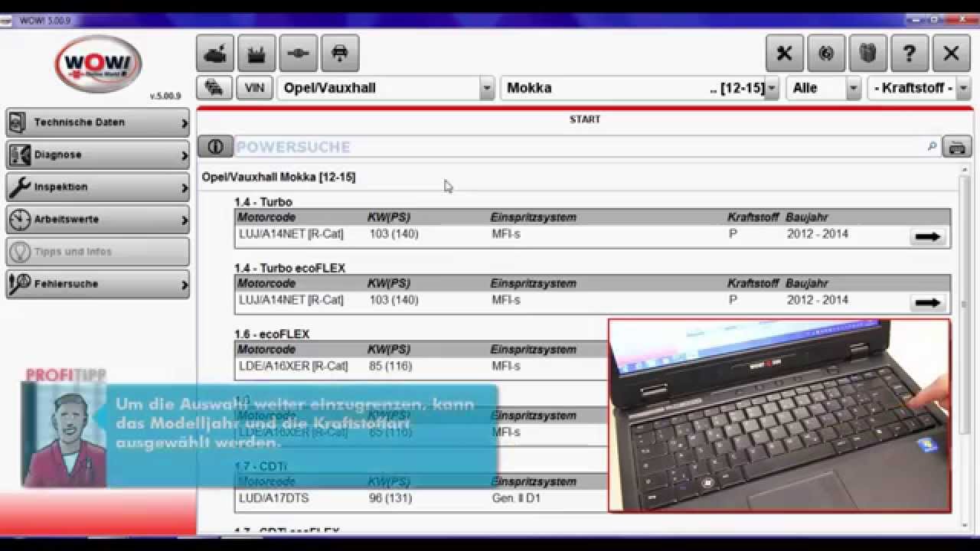Open the tools settings wrench icon
This screenshot has height=551, width=980.
tap(785, 54)
